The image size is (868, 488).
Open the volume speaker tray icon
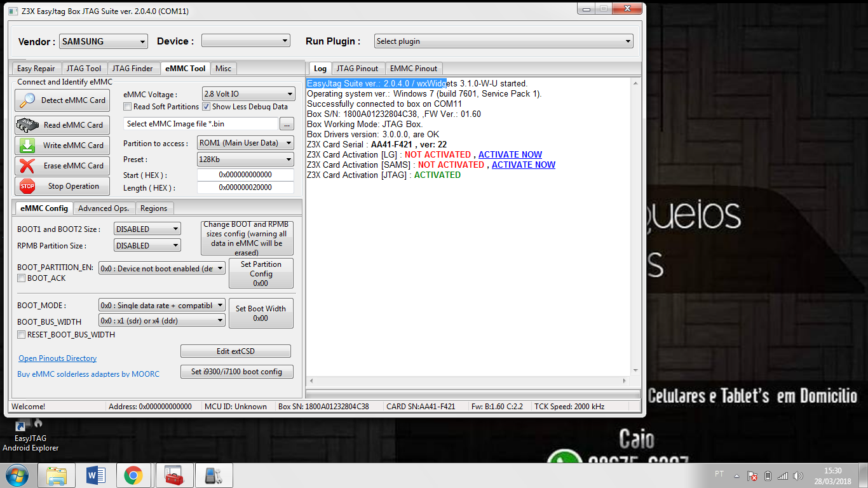pyautogui.click(x=798, y=476)
